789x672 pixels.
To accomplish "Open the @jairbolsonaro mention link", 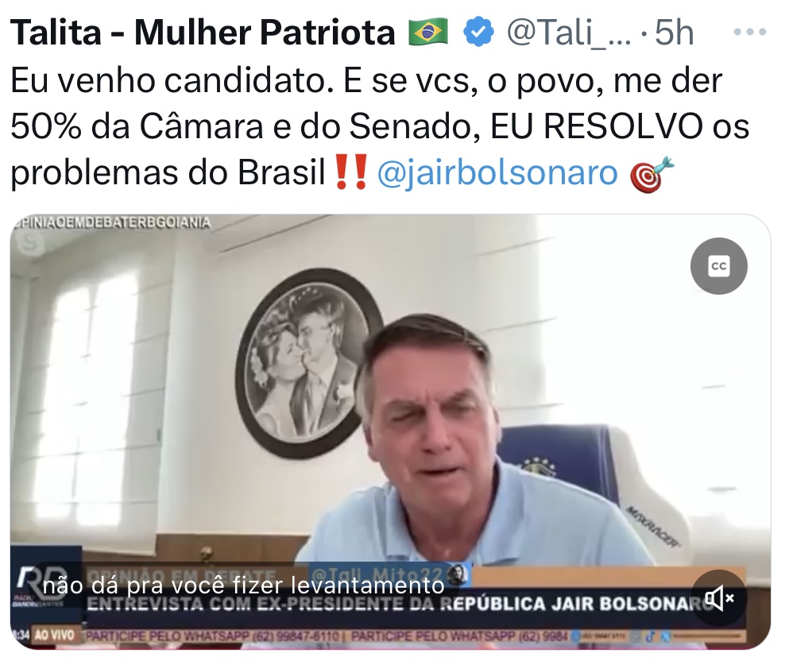I will click(x=497, y=172).
